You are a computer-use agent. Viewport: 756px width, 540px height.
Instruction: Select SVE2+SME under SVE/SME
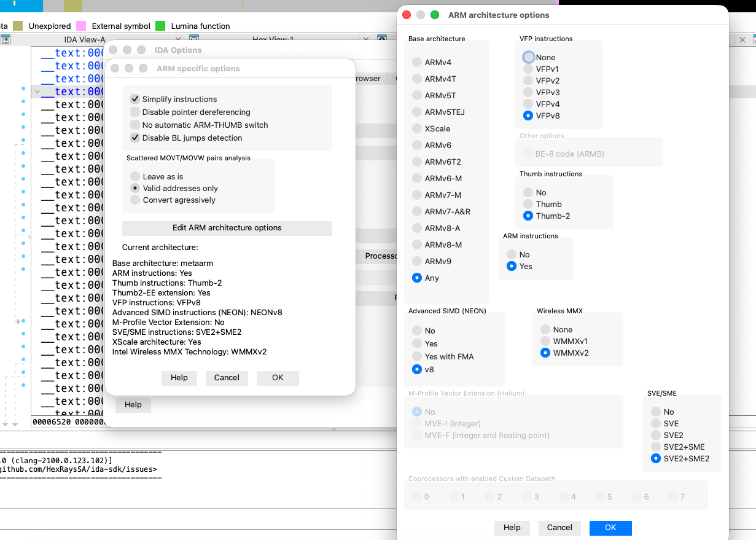pyautogui.click(x=656, y=447)
